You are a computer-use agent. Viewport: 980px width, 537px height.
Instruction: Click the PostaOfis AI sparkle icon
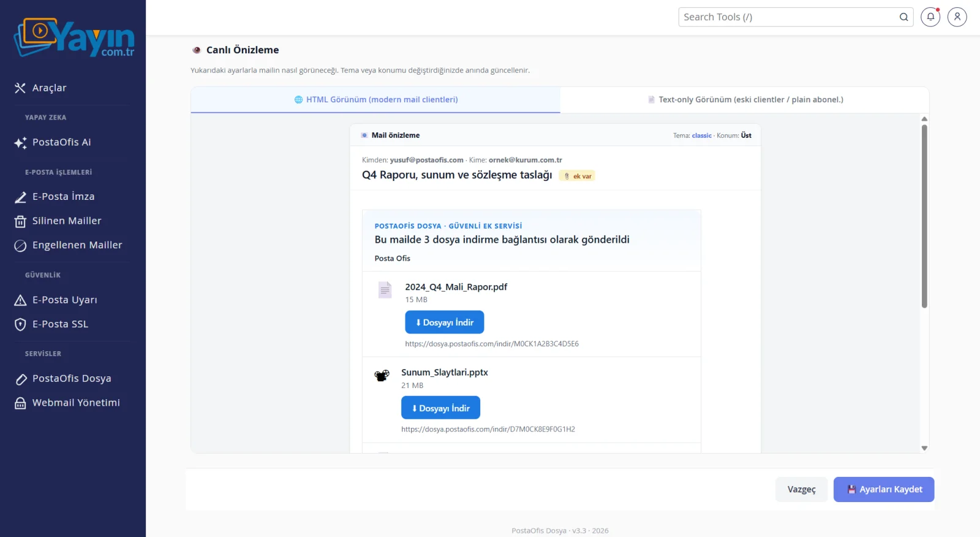tap(20, 143)
